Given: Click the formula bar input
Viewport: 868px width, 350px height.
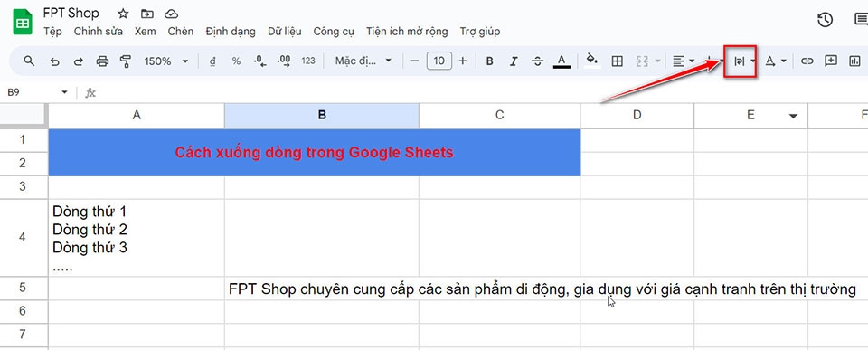Looking at the screenshot, I should [482, 92].
